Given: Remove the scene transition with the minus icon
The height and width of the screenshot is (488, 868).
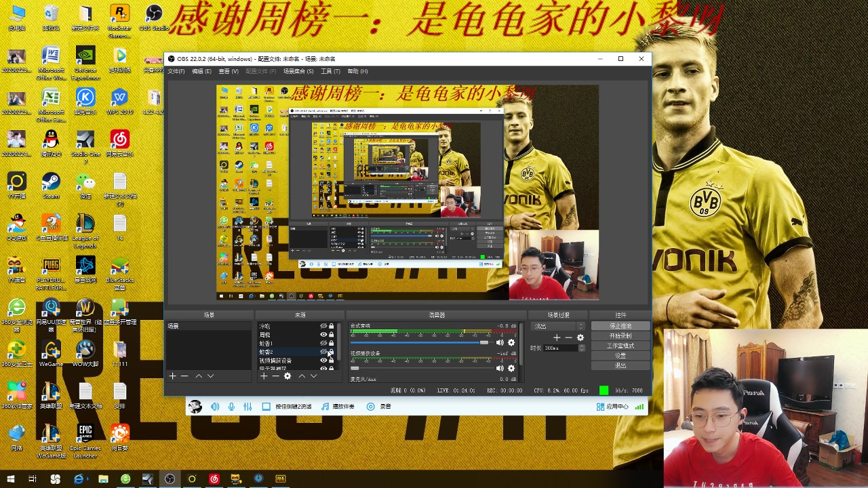Looking at the screenshot, I should point(568,338).
